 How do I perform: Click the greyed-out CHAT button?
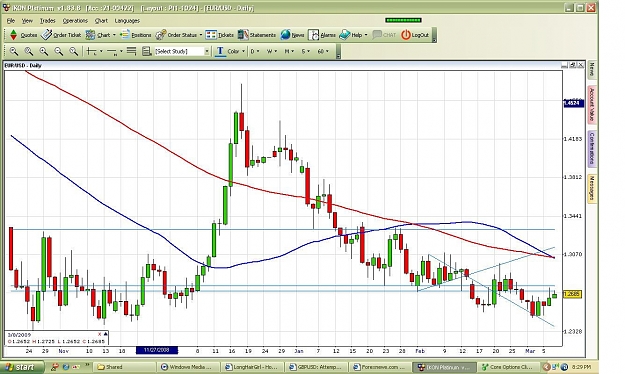click(384, 35)
